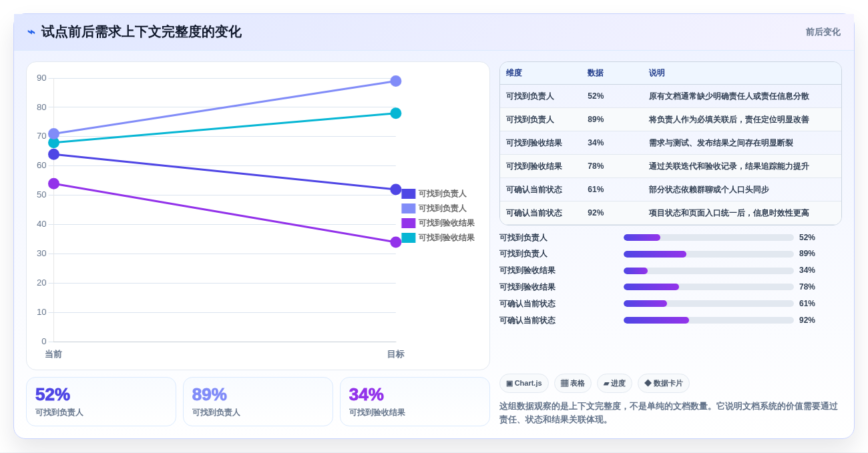Click the light blue data point at 当前 near 71
Screen dimensions: 868x453
coord(54,133)
